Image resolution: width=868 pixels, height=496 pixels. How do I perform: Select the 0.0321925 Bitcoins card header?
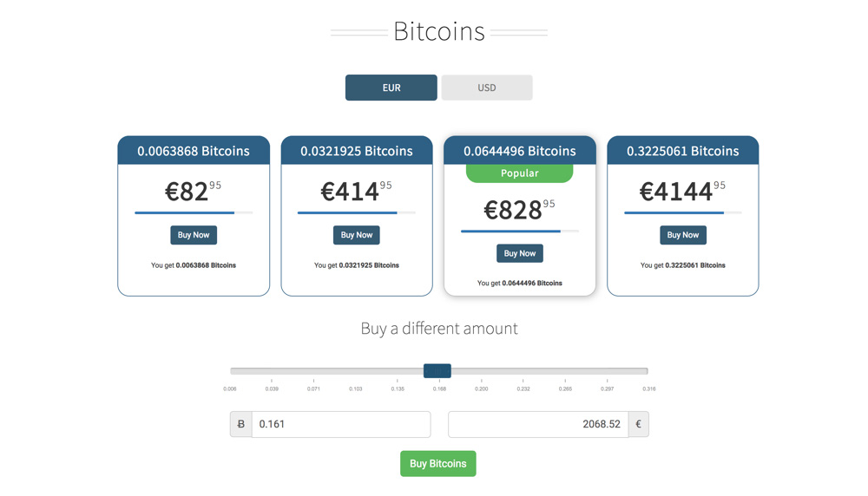pyautogui.click(x=356, y=151)
